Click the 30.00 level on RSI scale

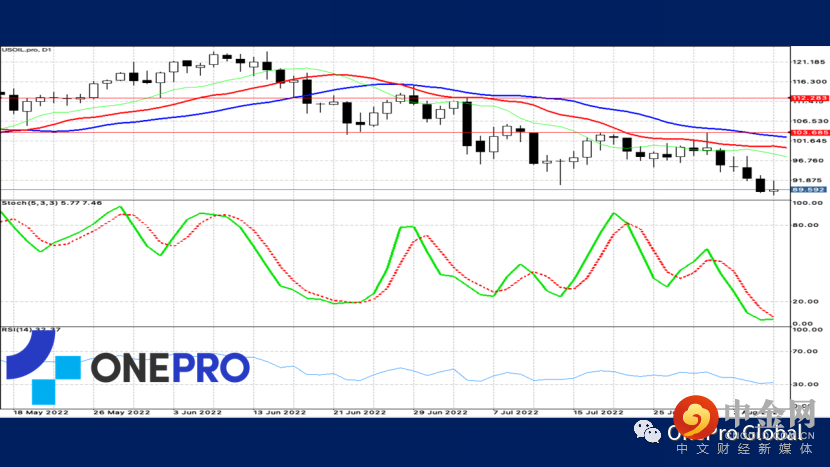tap(805, 384)
